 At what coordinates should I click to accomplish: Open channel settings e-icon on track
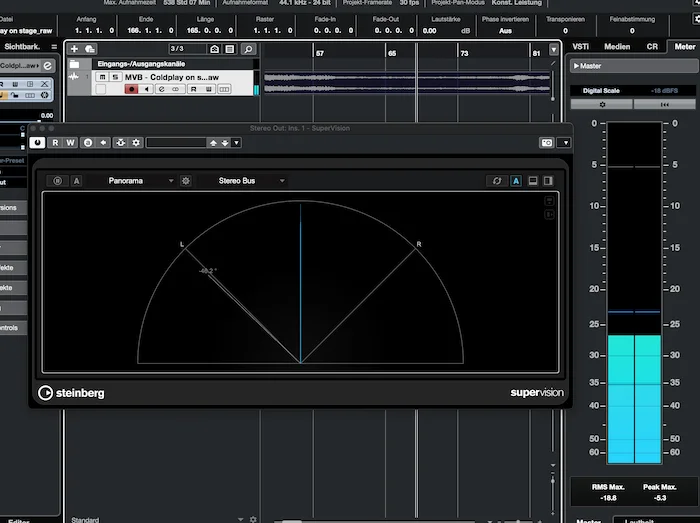[162, 89]
